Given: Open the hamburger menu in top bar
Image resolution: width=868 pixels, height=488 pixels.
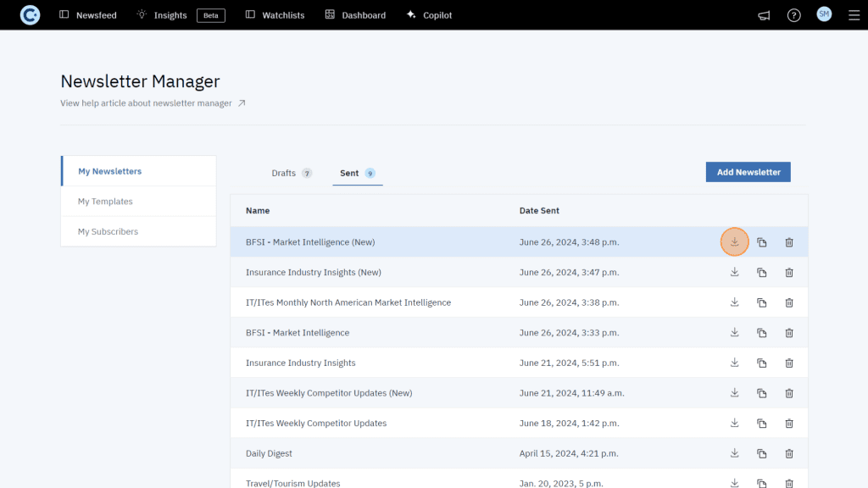Looking at the screenshot, I should click(x=854, y=15).
